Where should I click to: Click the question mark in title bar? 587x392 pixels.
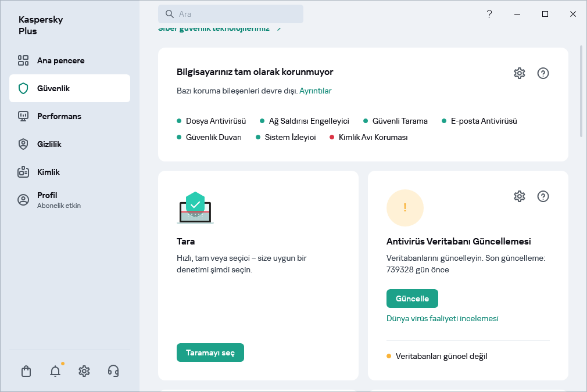489,14
